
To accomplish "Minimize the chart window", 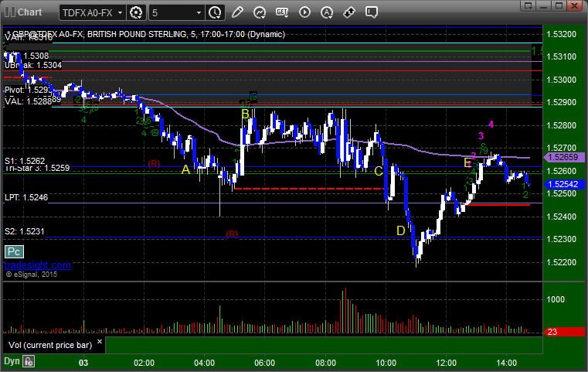I will [x=544, y=5].
